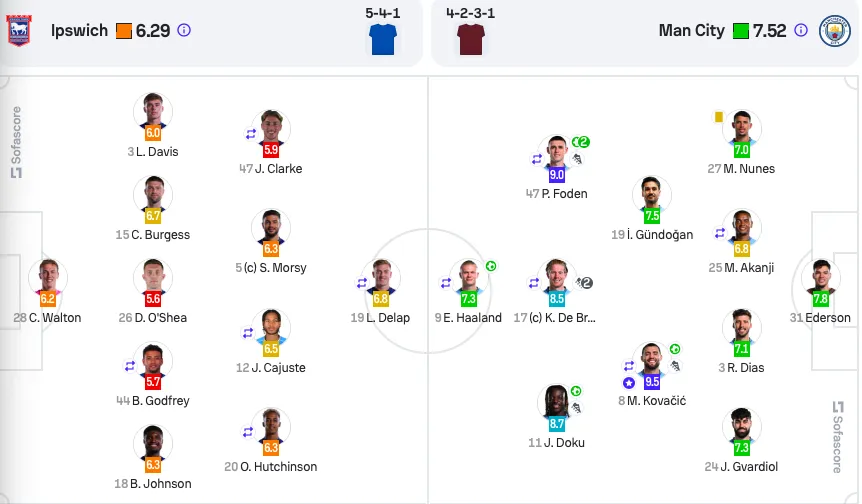Click the green Man City team rating square

pos(741,31)
